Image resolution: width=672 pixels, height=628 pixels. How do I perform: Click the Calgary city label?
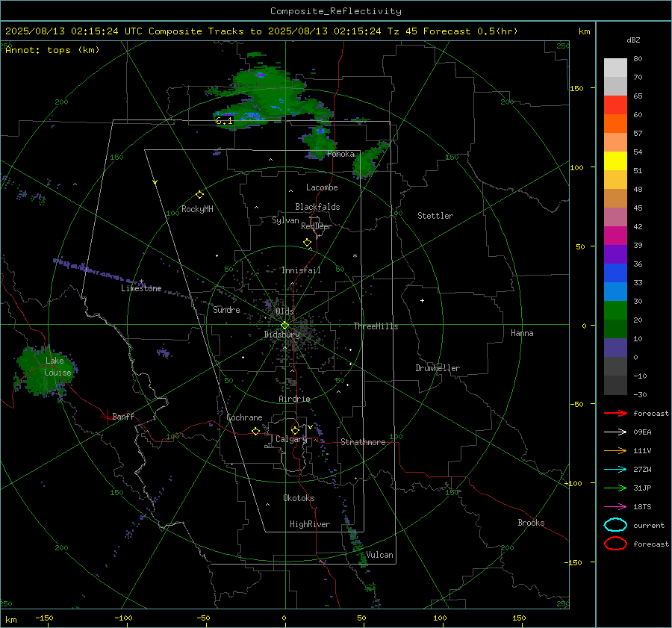pos(291,439)
